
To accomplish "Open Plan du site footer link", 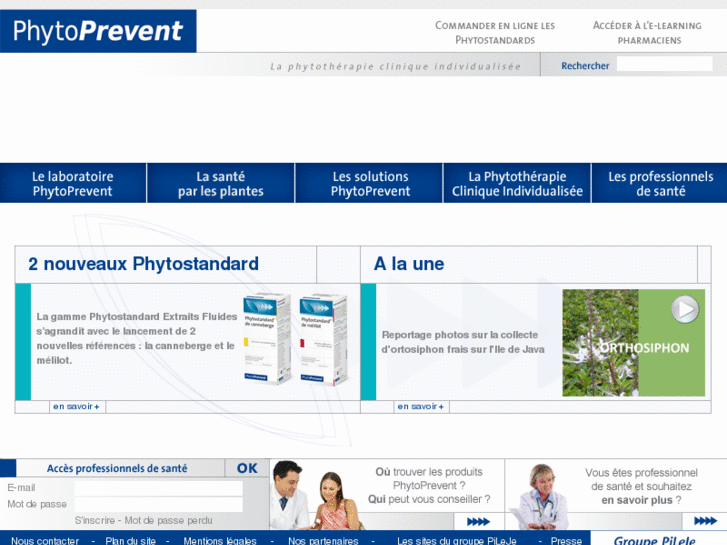I will (130, 541).
